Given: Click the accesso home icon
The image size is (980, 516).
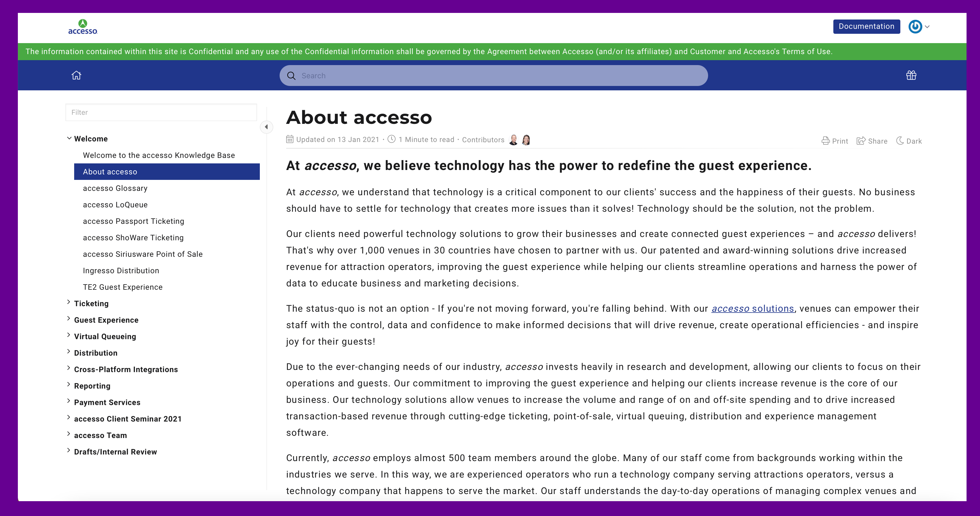Looking at the screenshot, I should (76, 74).
